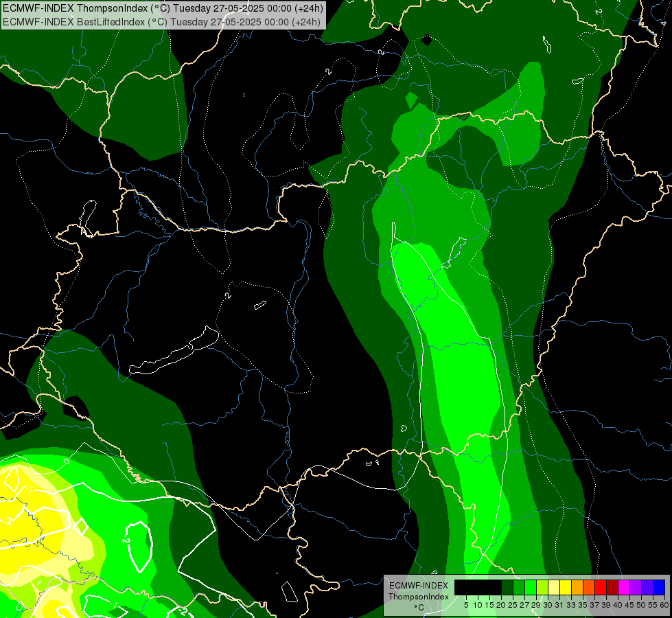Click the legend tick value 37
Viewport: 672px width, 618px height.
(594, 605)
